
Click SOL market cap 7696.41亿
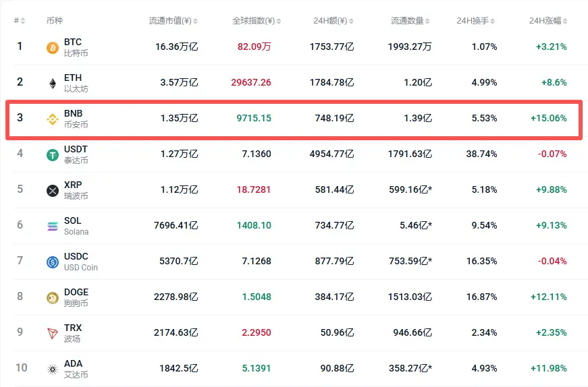coord(176,226)
